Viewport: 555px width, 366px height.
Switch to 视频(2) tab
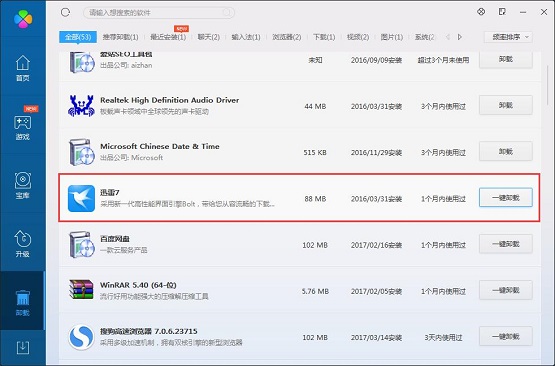(358, 37)
